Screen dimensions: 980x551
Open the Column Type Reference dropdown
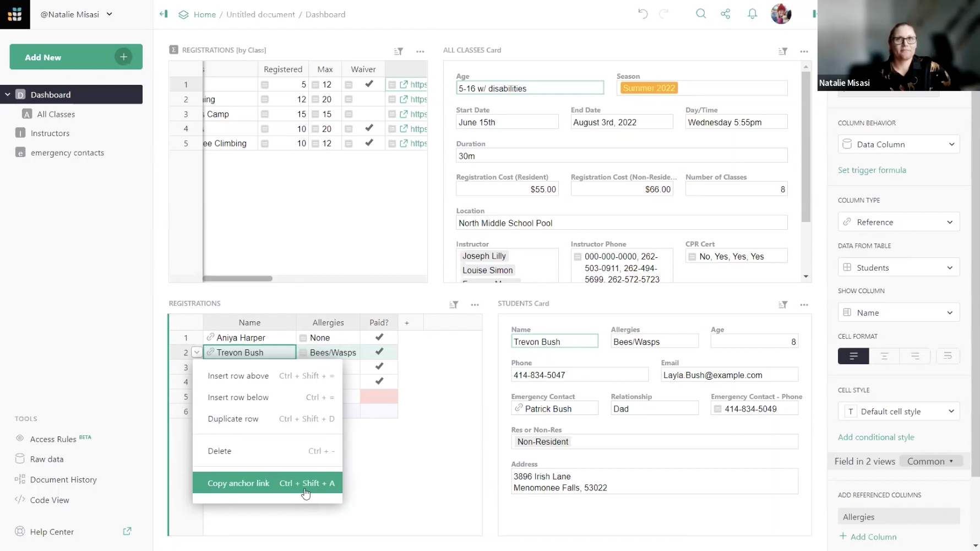click(898, 222)
